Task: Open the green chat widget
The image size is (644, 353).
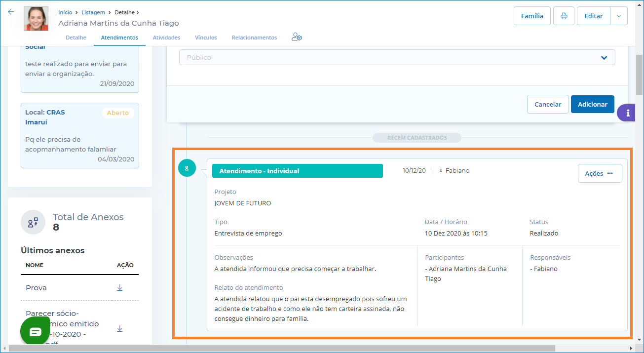Action: (36, 331)
